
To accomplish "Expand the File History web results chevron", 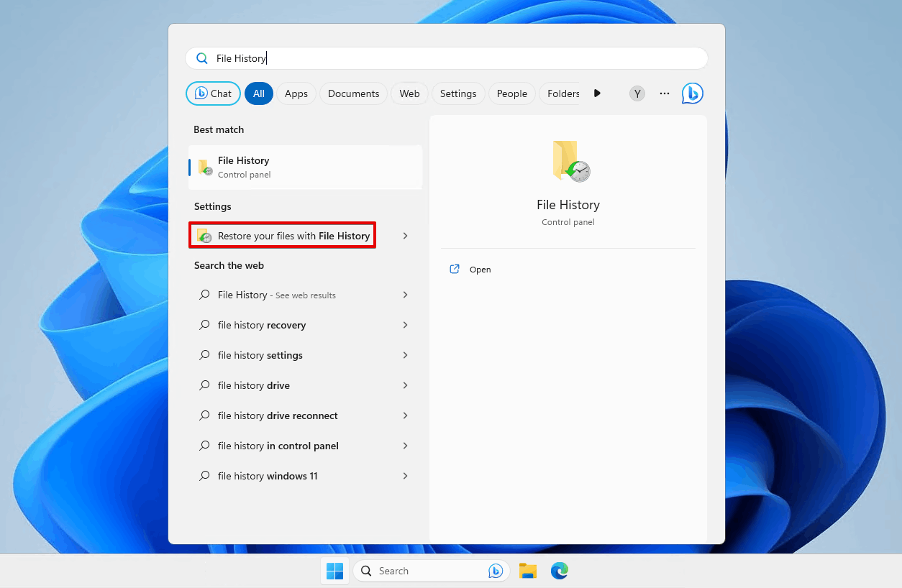I will click(405, 295).
